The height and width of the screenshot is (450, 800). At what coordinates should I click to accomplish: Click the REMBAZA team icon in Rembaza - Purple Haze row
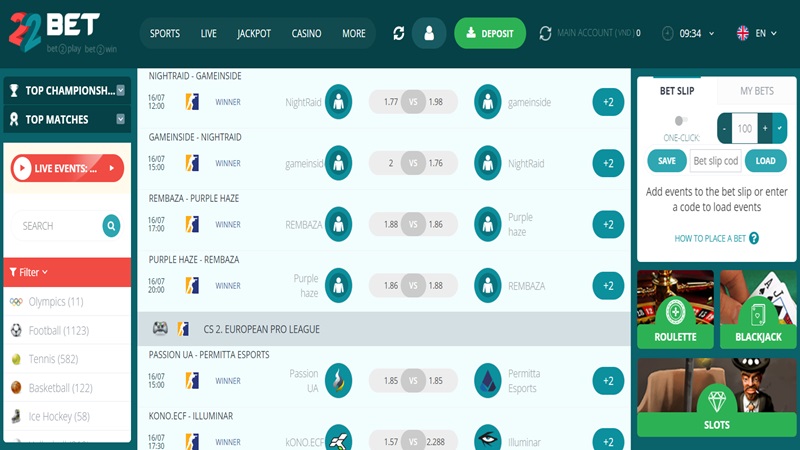[338, 224]
